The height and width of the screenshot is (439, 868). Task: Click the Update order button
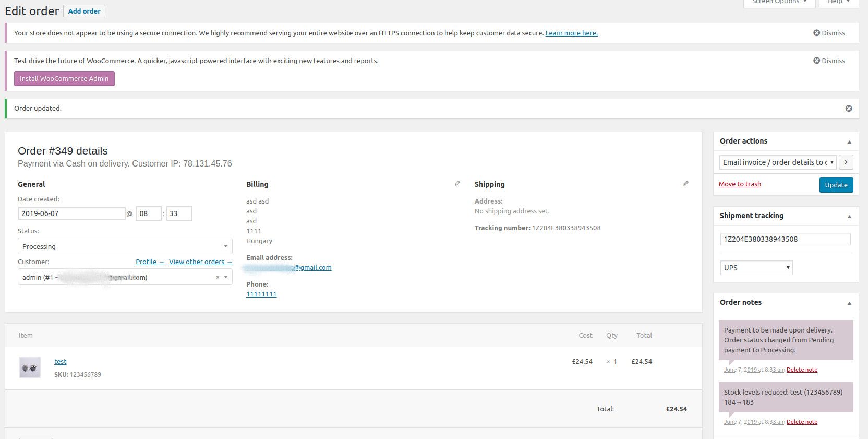[836, 185]
